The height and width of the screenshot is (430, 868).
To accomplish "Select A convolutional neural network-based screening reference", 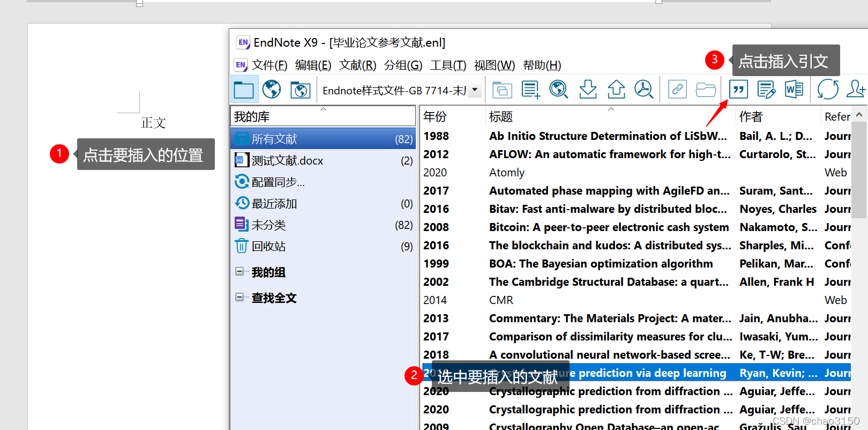I will coord(636,355).
